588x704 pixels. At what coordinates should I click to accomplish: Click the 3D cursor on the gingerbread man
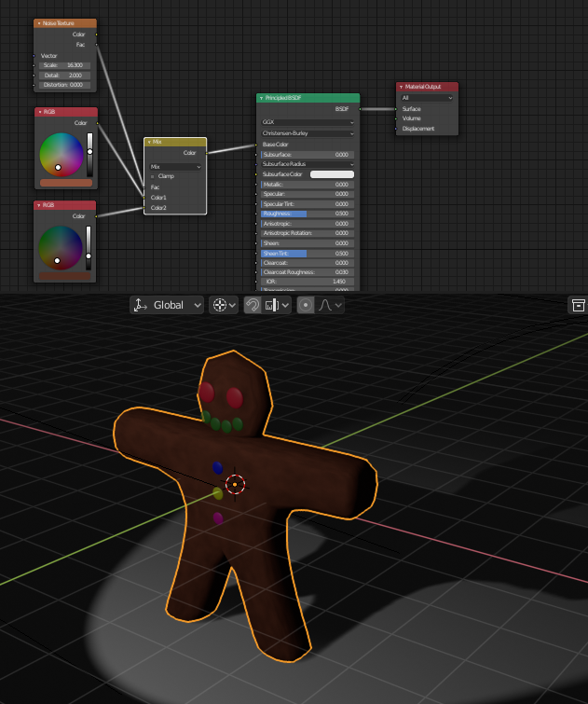[x=235, y=485]
